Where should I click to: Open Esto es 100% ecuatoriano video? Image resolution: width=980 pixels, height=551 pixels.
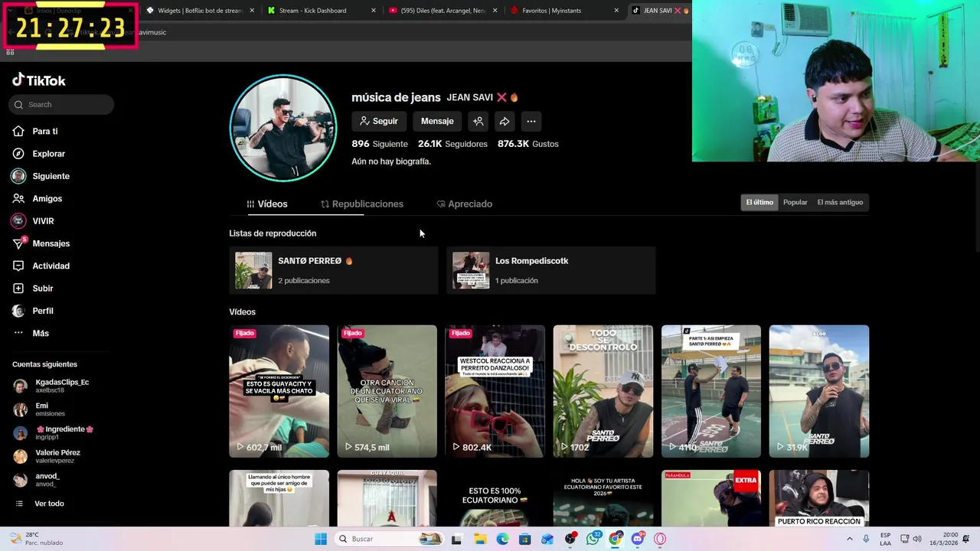point(495,498)
